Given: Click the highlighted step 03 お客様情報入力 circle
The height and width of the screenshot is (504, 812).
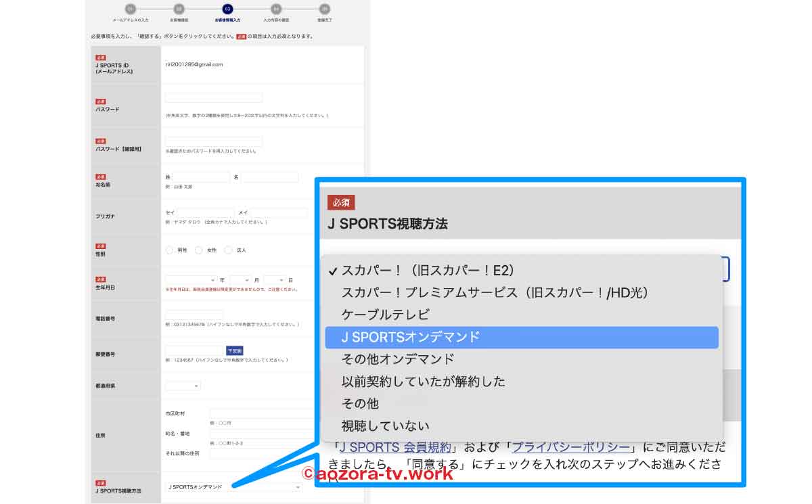Looking at the screenshot, I should [x=226, y=8].
